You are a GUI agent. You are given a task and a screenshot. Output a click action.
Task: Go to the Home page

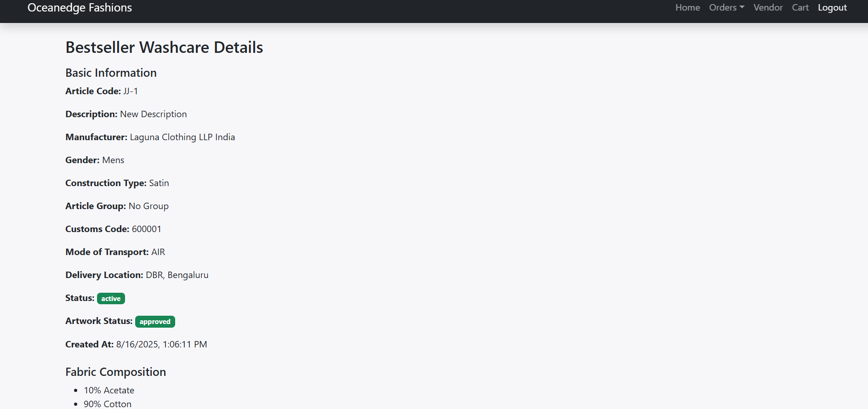[x=687, y=8]
